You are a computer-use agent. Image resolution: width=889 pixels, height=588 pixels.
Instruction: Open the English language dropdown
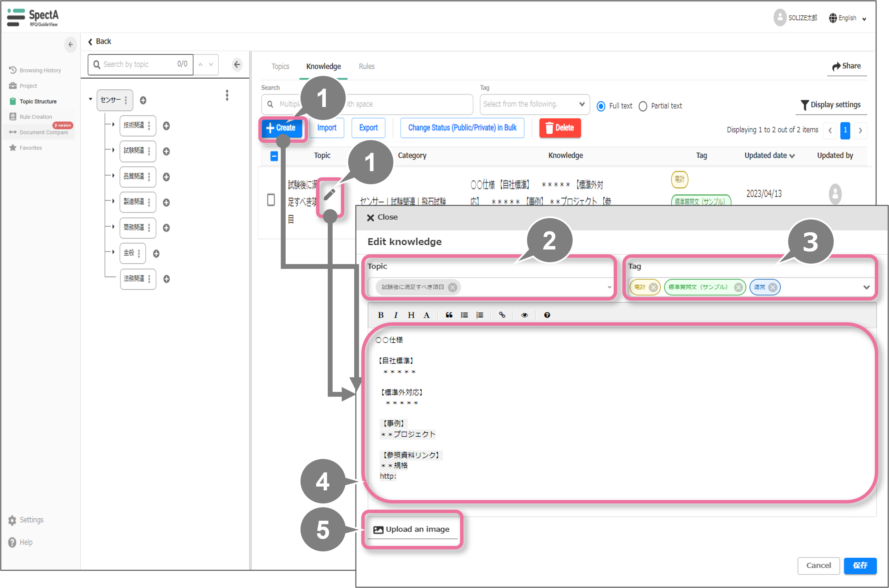point(847,18)
